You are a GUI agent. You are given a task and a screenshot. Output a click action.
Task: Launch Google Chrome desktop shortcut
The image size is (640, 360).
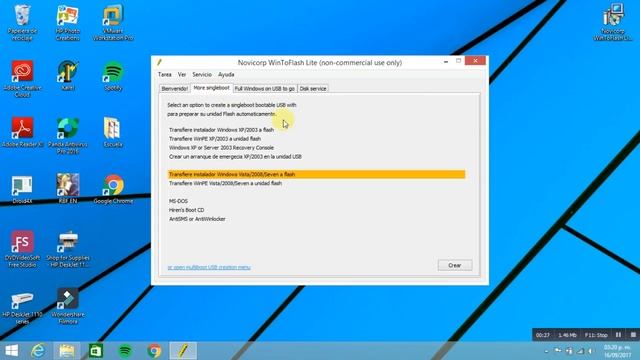(x=113, y=189)
